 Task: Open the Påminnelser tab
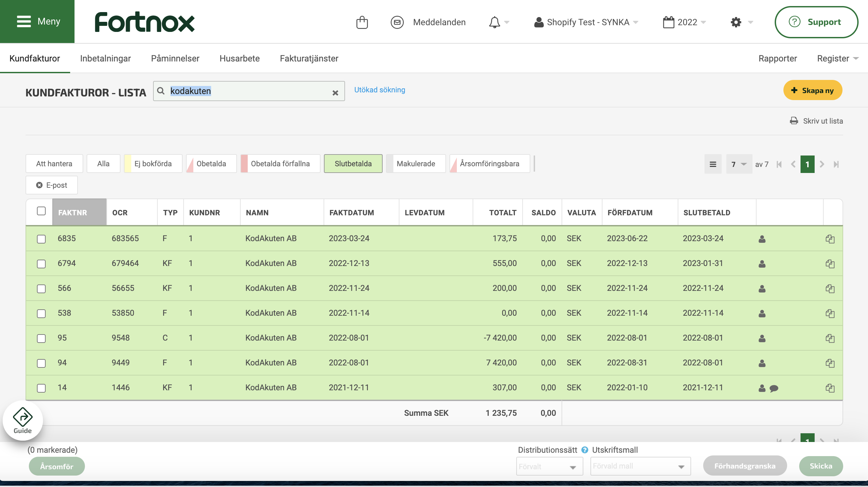point(175,58)
